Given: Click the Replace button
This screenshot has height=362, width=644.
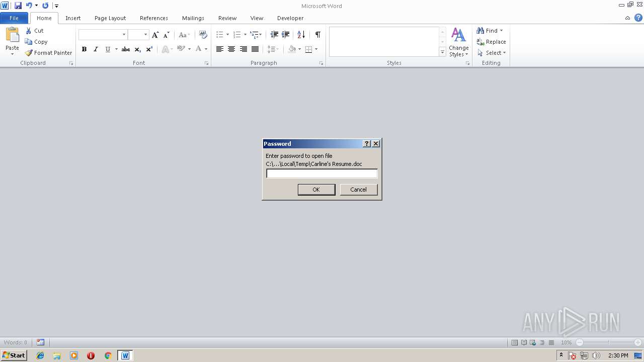Looking at the screenshot, I should 491,42.
